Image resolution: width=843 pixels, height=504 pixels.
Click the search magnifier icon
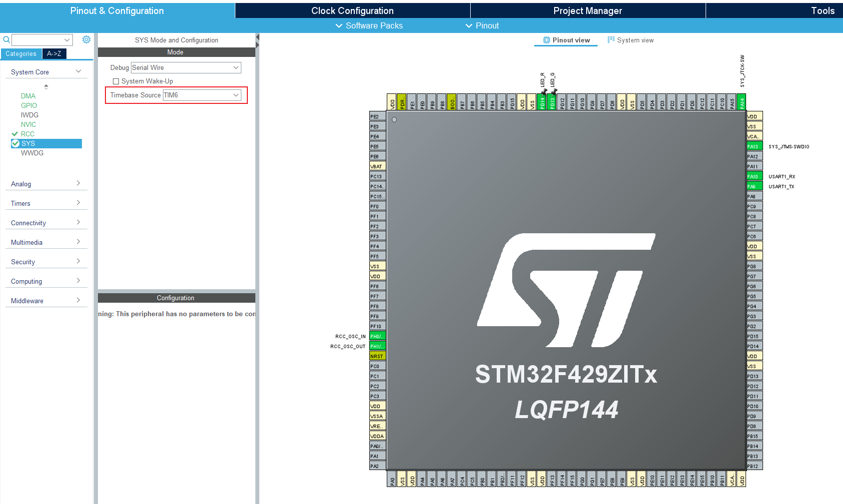point(6,39)
